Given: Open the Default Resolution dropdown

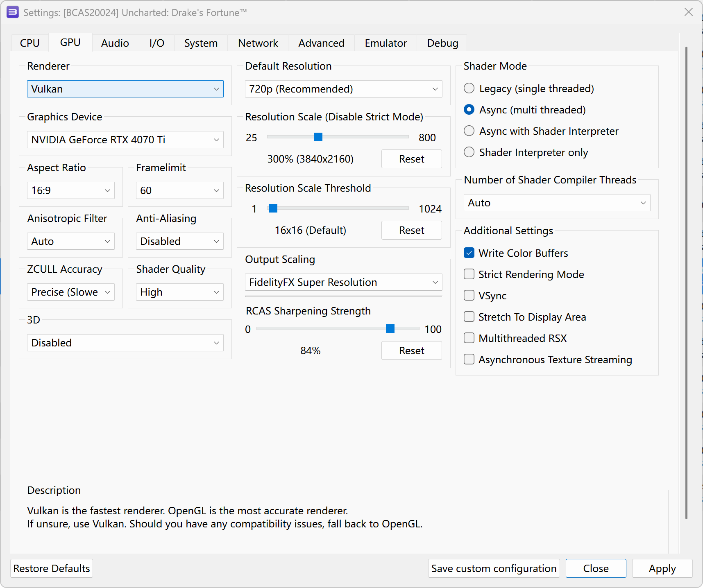Looking at the screenshot, I should click(x=344, y=89).
